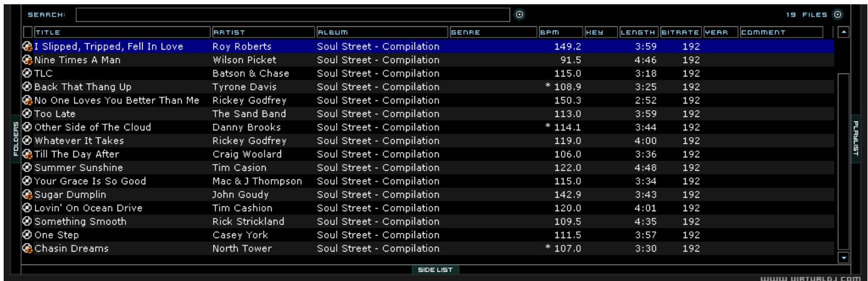This screenshot has height=281, width=868.
Task: Click the small box left of TITLE header
Action: [x=28, y=31]
